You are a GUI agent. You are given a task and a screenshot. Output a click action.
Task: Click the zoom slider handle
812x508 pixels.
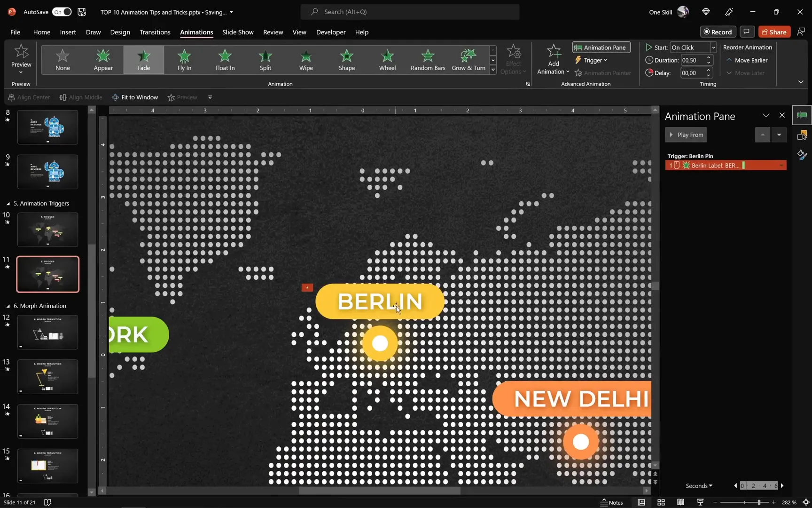point(758,502)
